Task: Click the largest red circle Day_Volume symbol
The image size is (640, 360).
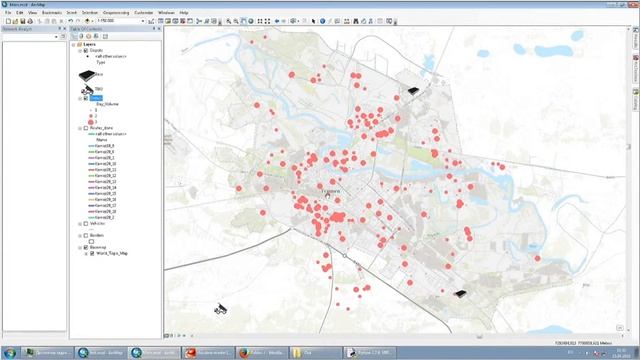Action: point(91,122)
